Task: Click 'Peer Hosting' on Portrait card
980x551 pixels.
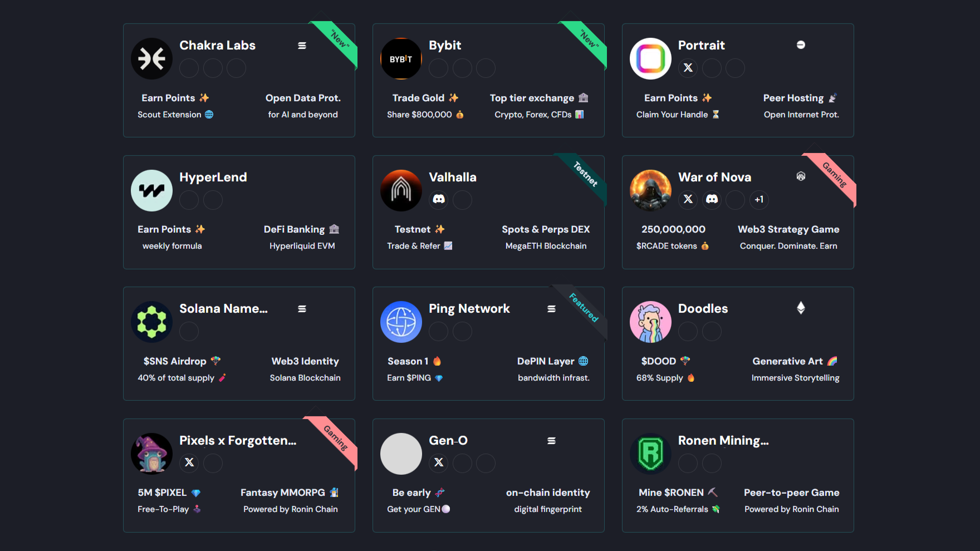Action: coord(800,98)
